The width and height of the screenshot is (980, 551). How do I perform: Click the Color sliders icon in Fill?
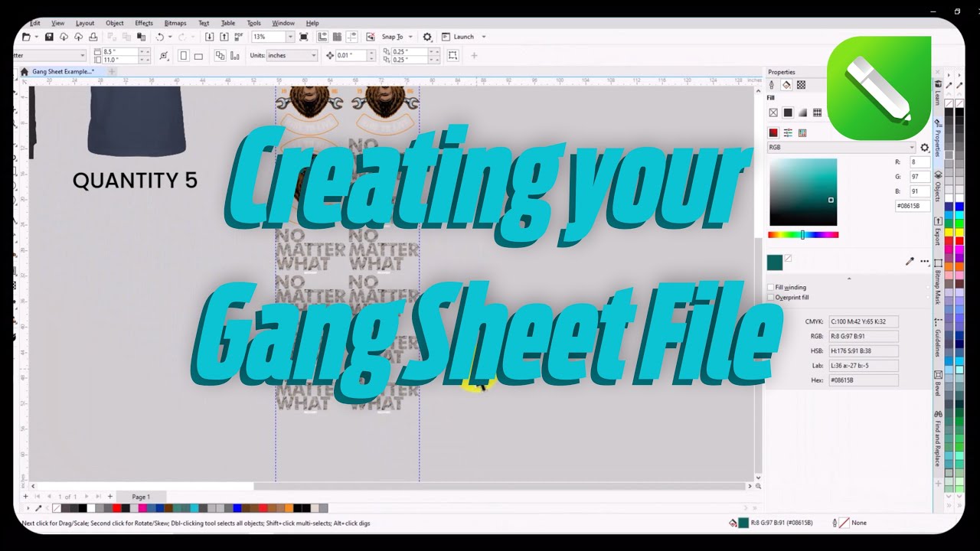788,132
